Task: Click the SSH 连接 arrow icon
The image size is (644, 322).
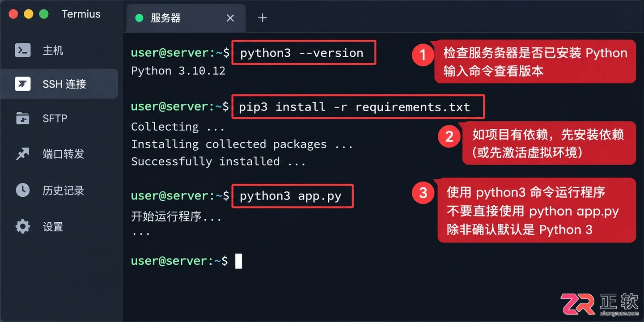Action: 22,84
